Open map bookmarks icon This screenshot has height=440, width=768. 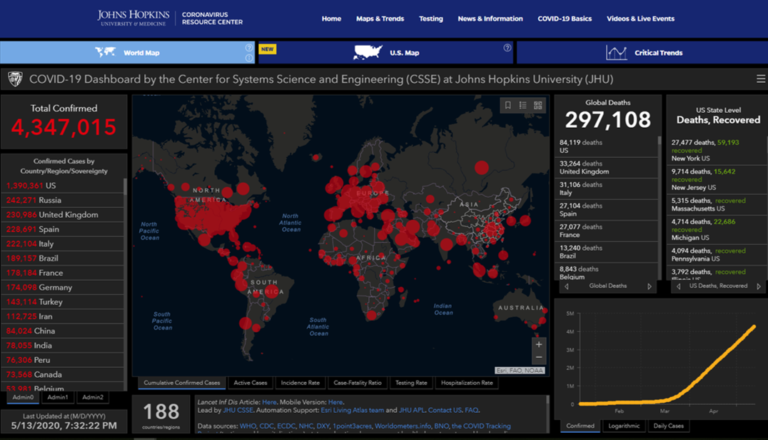[508, 105]
